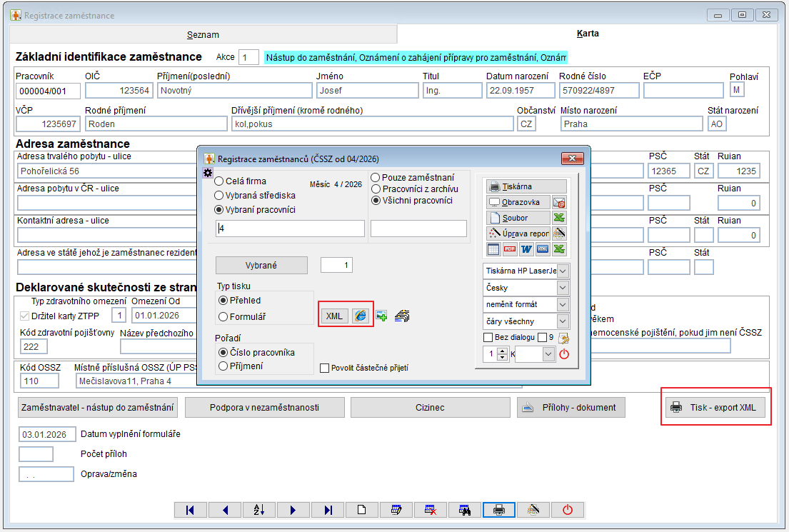The width and height of the screenshot is (789, 532).
Task: Go to first record in navigation bar
Action: click(190, 510)
